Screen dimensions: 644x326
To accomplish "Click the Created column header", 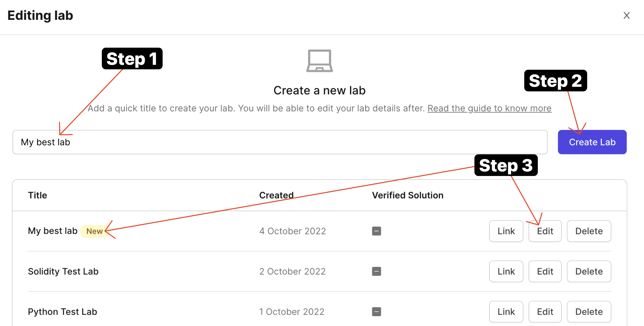I will pos(276,195).
